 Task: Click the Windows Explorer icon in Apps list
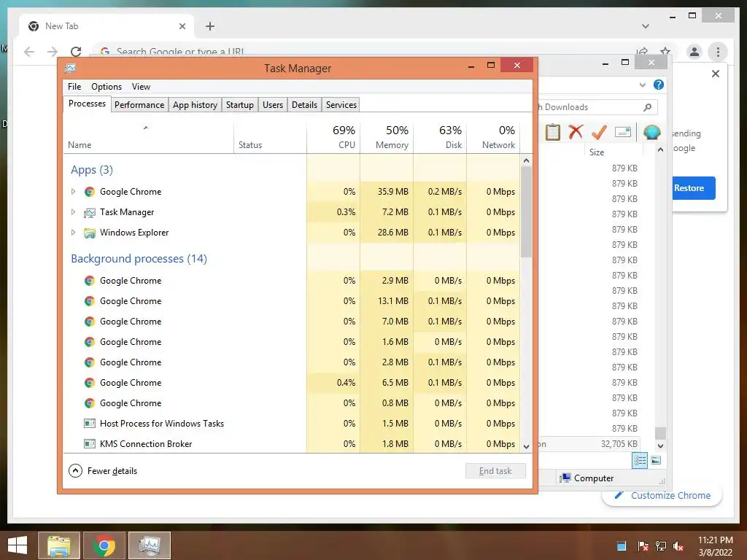89,233
